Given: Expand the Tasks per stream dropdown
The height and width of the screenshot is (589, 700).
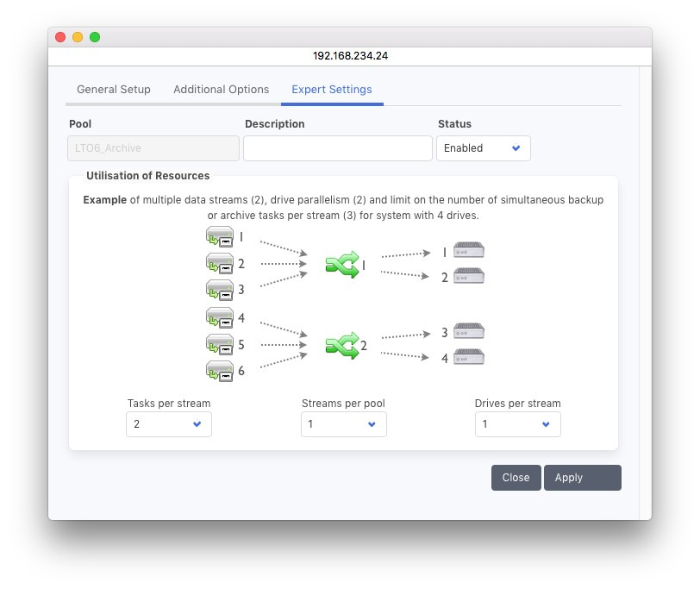Looking at the screenshot, I should 169,424.
